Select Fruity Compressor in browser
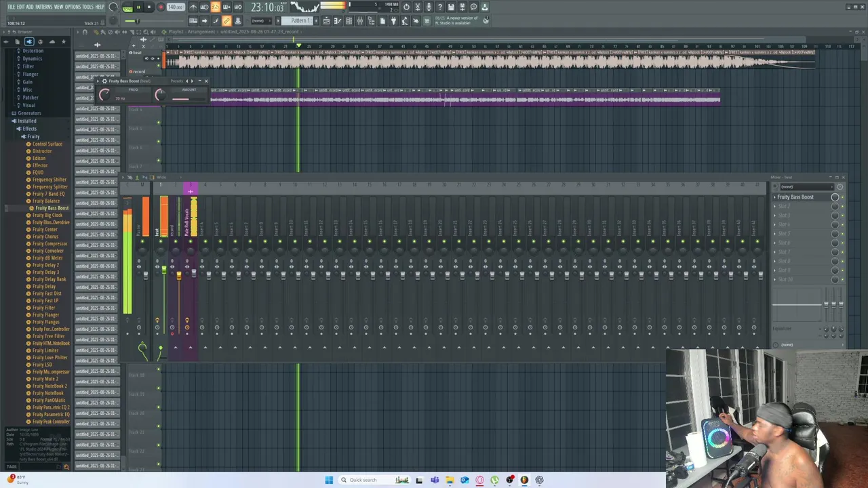 50,243
